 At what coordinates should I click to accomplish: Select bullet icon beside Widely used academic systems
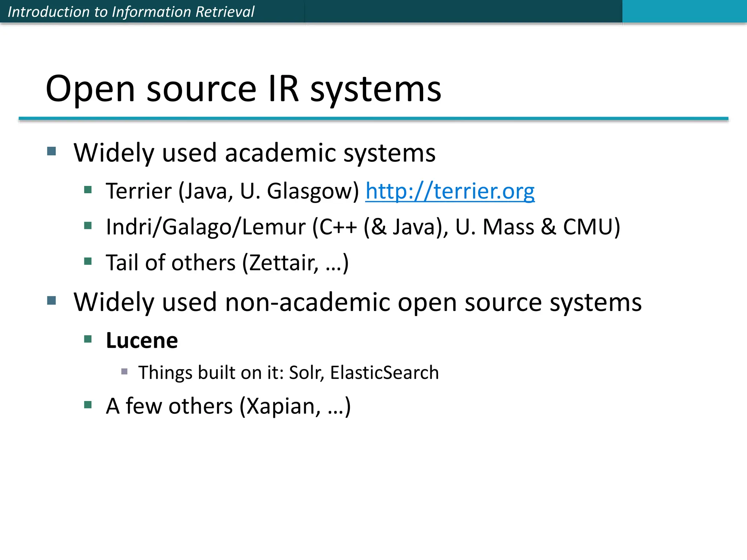pyautogui.click(x=52, y=151)
